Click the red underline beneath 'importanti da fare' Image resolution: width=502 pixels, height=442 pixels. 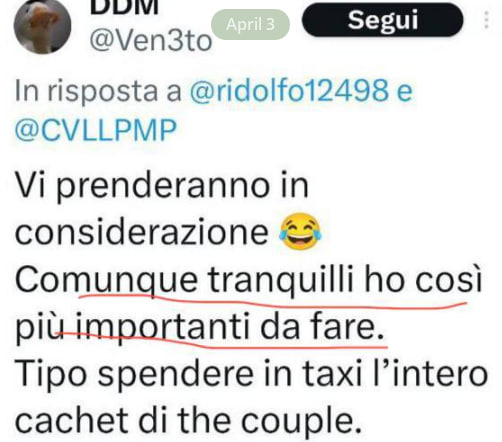[221, 341]
